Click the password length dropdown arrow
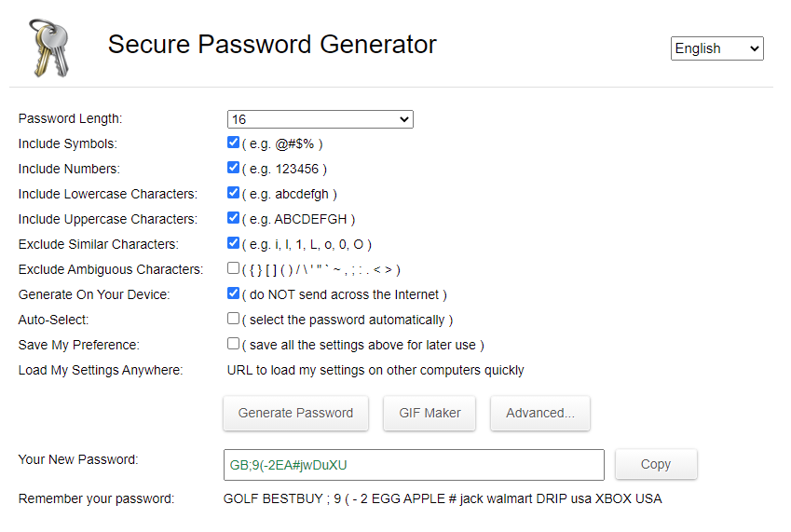The height and width of the screenshot is (532, 791). coord(404,119)
